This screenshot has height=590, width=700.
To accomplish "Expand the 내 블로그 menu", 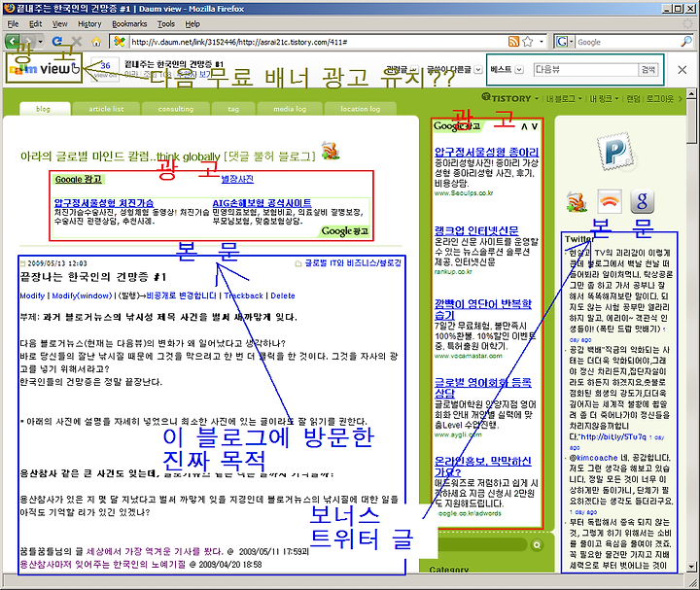I will pos(564,98).
